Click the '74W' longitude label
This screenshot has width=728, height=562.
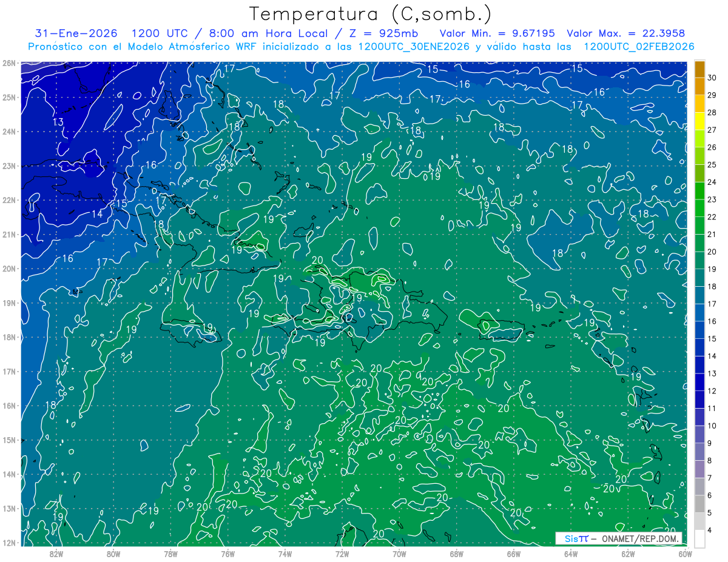[x=285, y=554]
